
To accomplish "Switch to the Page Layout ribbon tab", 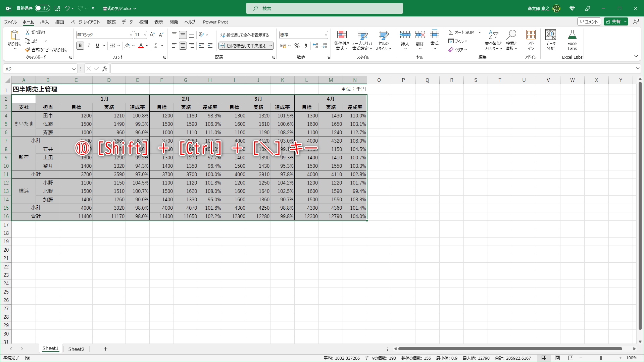I will pos(85,22).
